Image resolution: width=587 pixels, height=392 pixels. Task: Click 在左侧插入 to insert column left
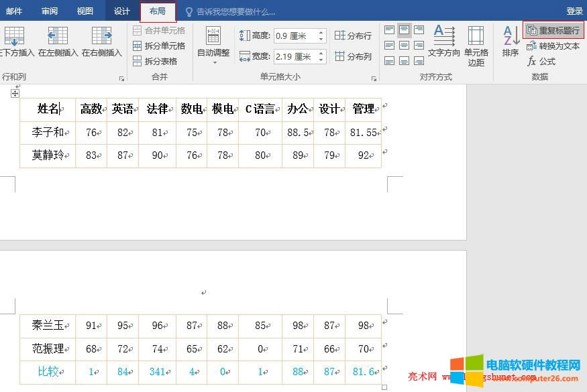point(57,40)
